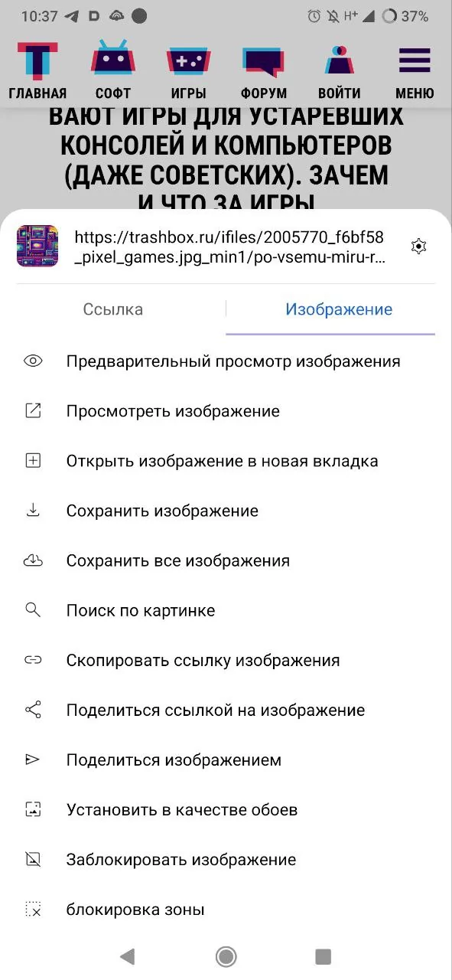Tap the magnifier icon for image search
452x980 pixels.
[x=33, y=610]
